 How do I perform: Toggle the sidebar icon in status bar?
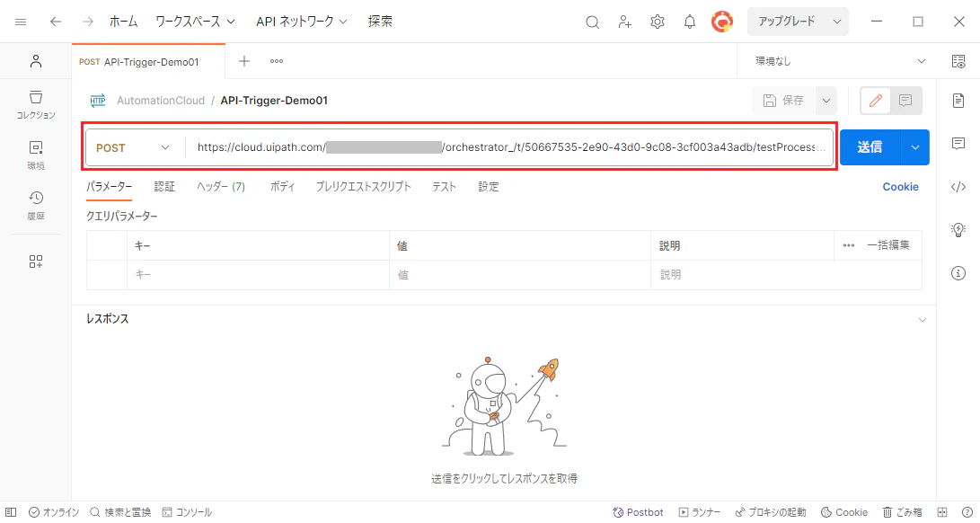[x=11, y=512]
